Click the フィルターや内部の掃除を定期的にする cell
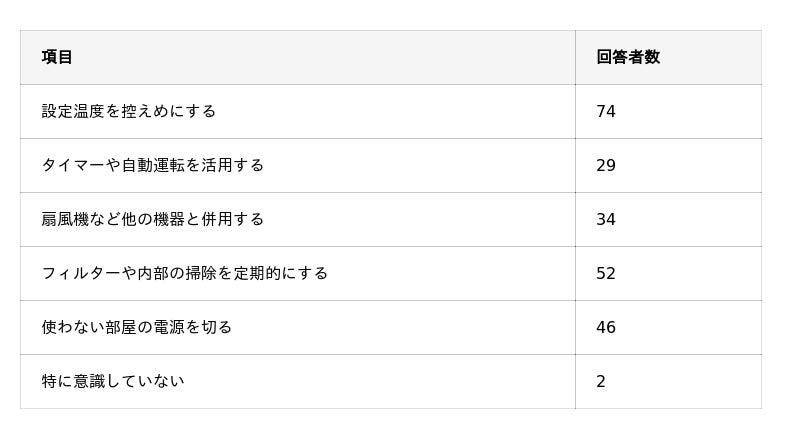Viewport: 800px width, 439px height. [185, 273]
